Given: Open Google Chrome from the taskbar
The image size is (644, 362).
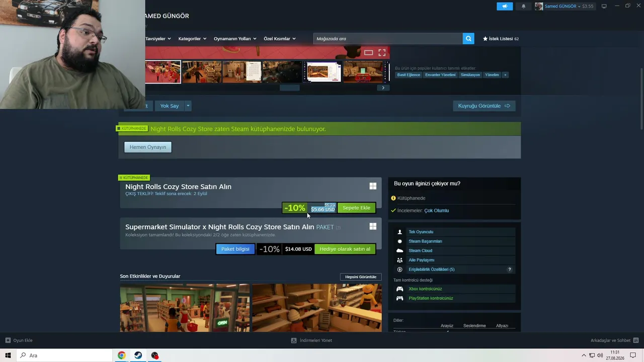Looking at the screenshot, I should [x=121, y=355].
